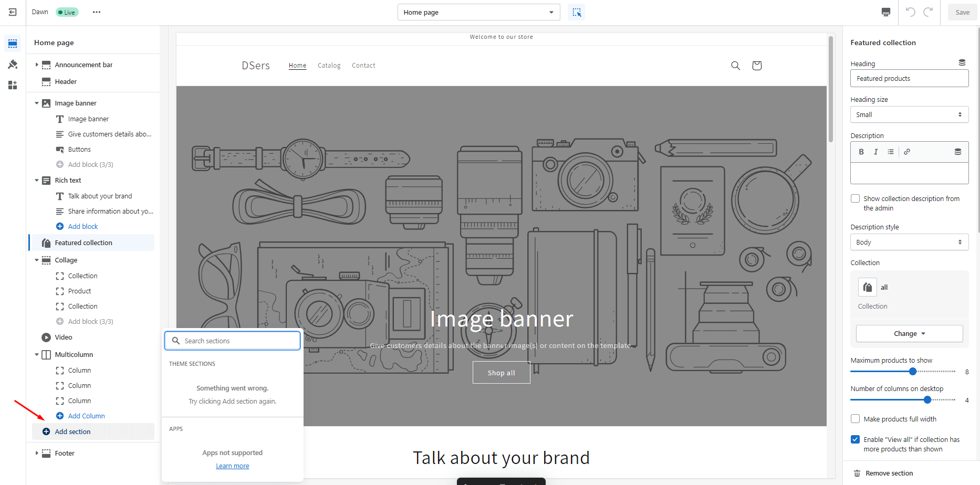Click dynamic source icon beside Heading

click(x=962, y=62)
